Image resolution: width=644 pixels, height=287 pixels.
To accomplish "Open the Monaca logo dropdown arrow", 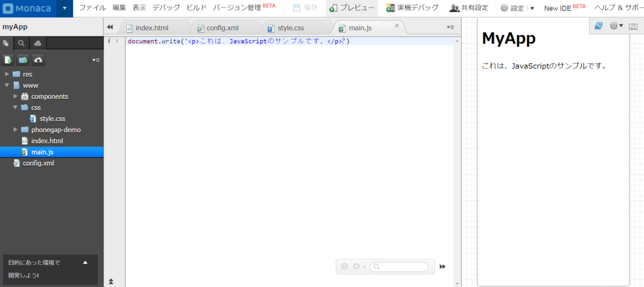I will [64, 8].
